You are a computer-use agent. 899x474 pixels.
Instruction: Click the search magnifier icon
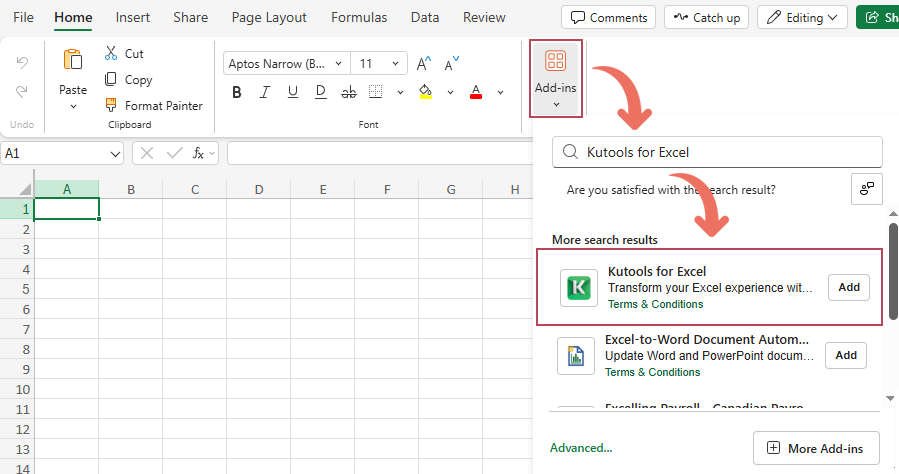pyautogui.click(x=570, y=152)
